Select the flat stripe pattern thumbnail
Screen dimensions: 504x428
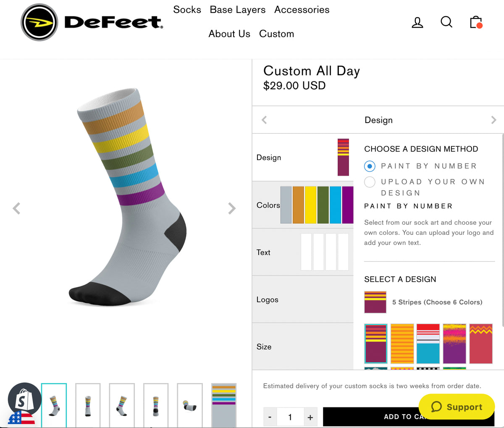(223, 405)
